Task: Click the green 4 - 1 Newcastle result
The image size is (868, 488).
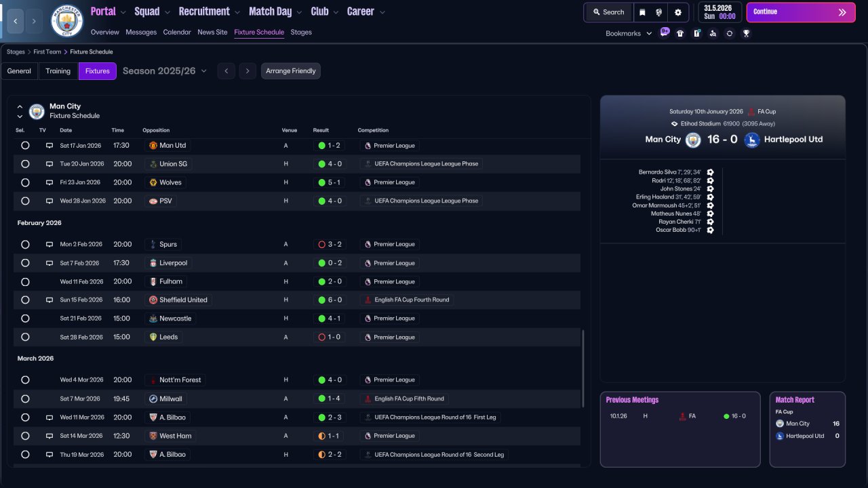Action: click(330, 319)
